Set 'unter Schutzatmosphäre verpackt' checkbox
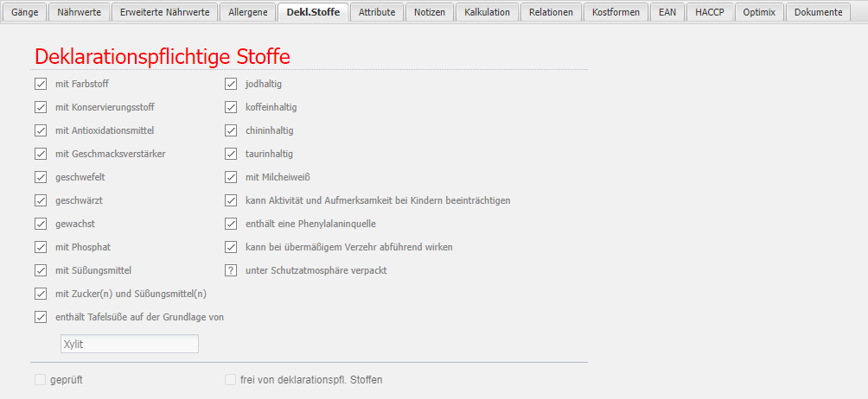Viewport: 868px width, 399px height. (231, 270)
